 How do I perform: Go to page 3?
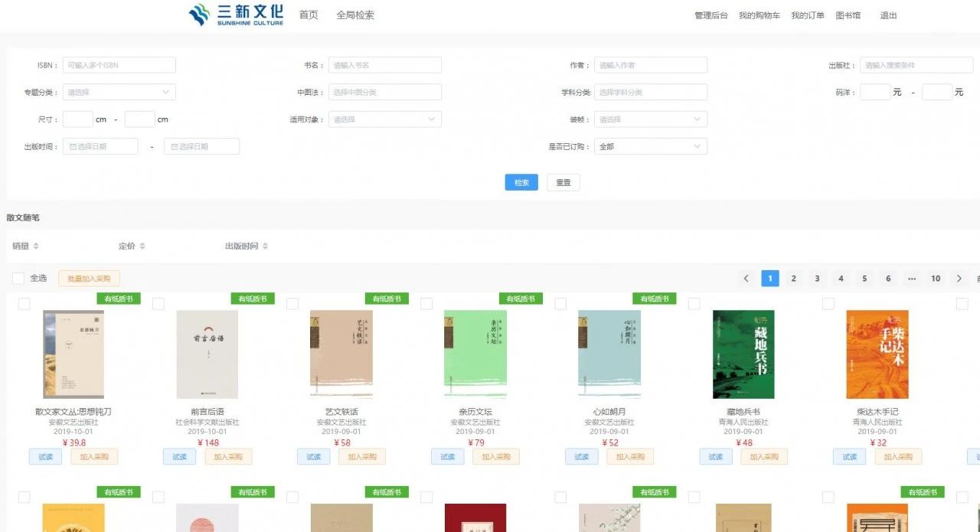[x=818, y=279]
